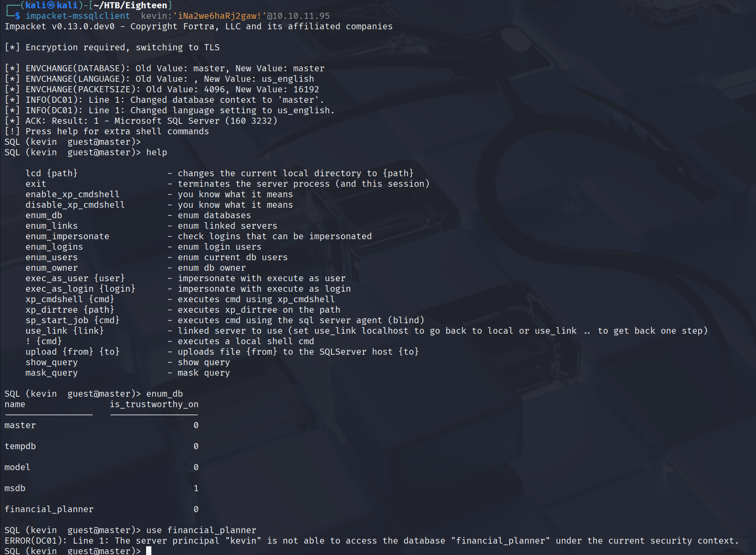Viewport: 756px width, 555px height.
Task: Click the 'financial_planner' database row name
Action: [x=49, y=509]
